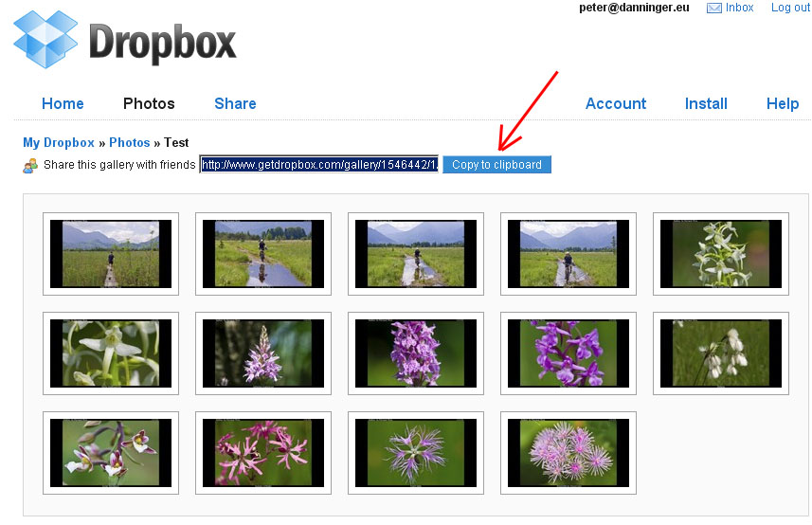Screen dimensions: 812x525
Task: Open fluffy pink meadow-rue cluster thumbnail
Action: (x=568, y=453)
